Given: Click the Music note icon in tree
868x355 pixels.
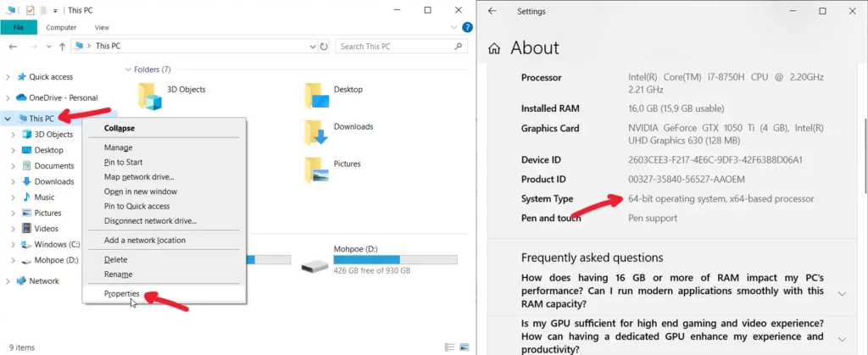Looking at the screenshot, I should 26,197.
